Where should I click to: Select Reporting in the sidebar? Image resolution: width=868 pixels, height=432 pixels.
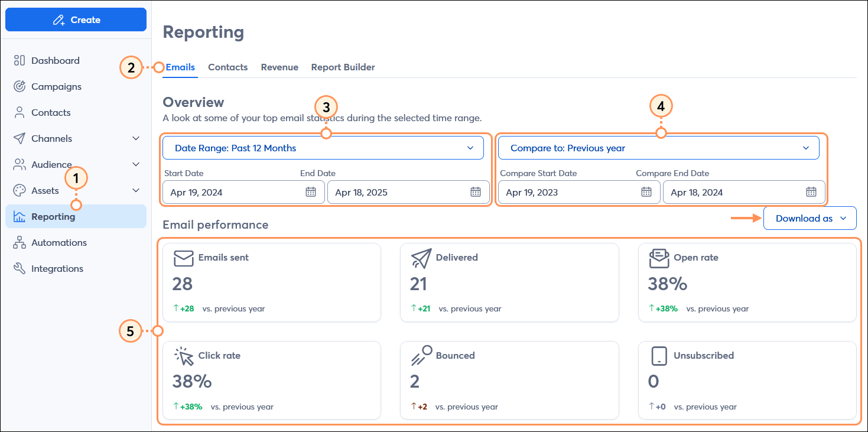coord(53,216)
